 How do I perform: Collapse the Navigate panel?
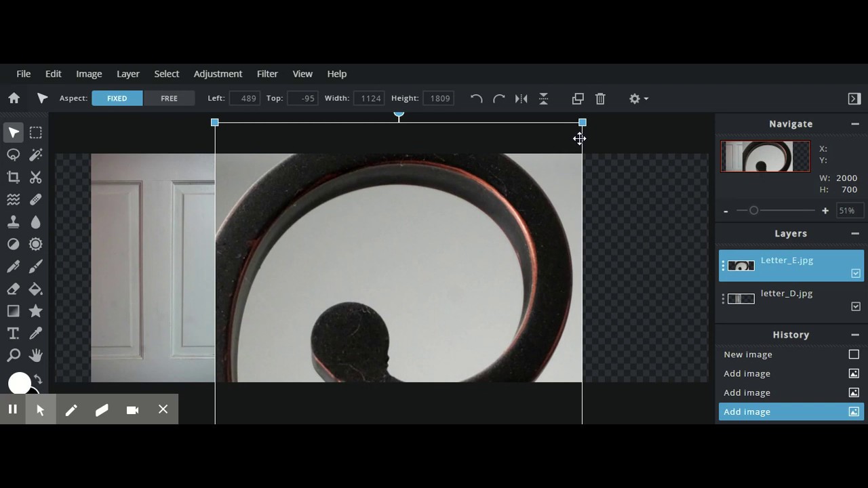(855, 124)
